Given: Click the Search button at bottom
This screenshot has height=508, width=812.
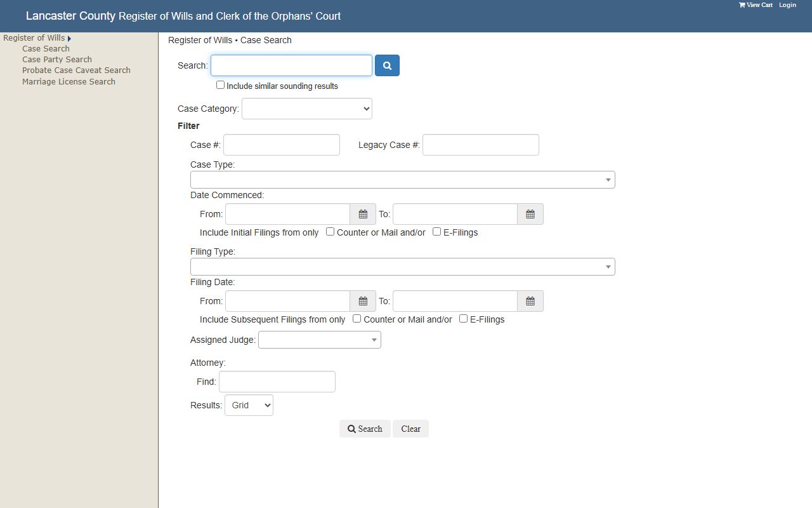Looking at the screenshot, I should [x=365, y=429].
